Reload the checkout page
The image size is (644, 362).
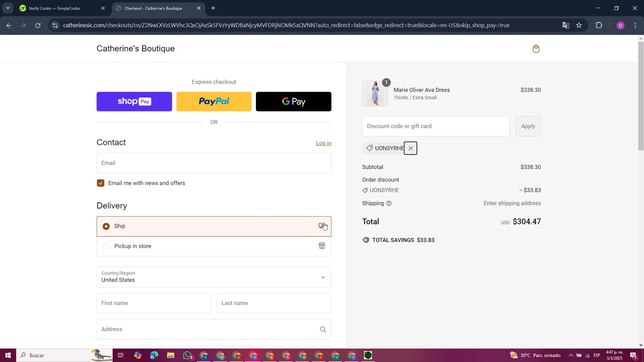(x=38, y=25)
